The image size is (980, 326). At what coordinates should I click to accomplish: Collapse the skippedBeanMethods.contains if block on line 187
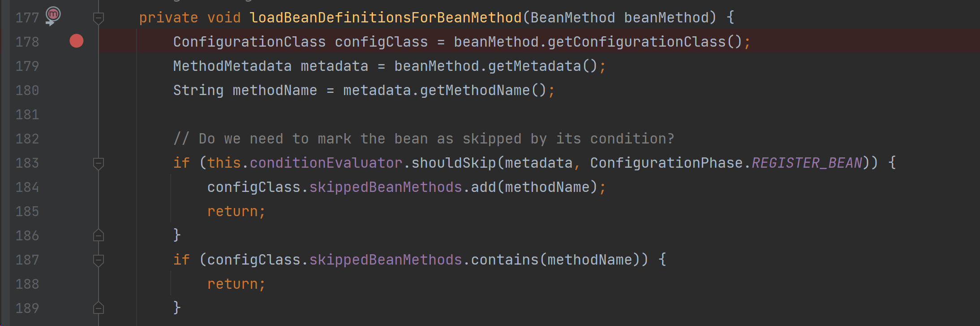coord(99,260)
